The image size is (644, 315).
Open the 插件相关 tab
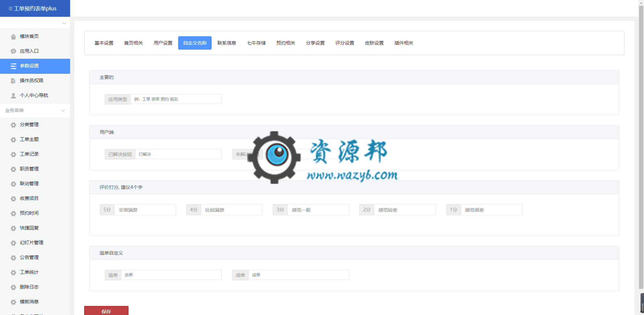click(x=404, y=43)
